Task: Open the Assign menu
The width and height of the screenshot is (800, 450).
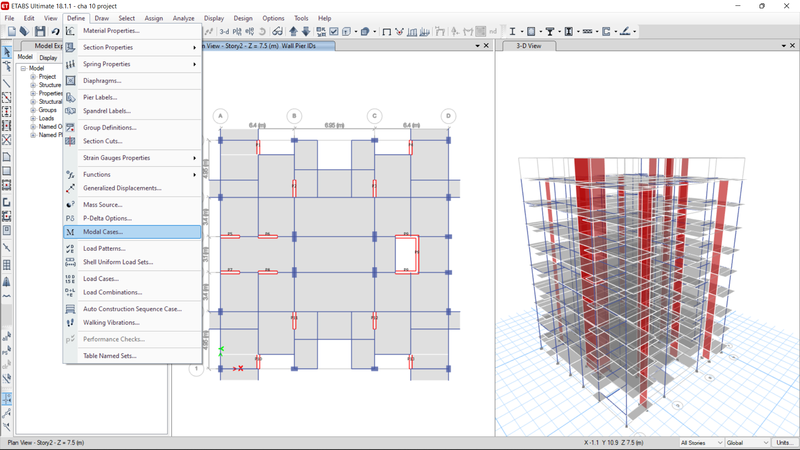Action: point(154,18)
